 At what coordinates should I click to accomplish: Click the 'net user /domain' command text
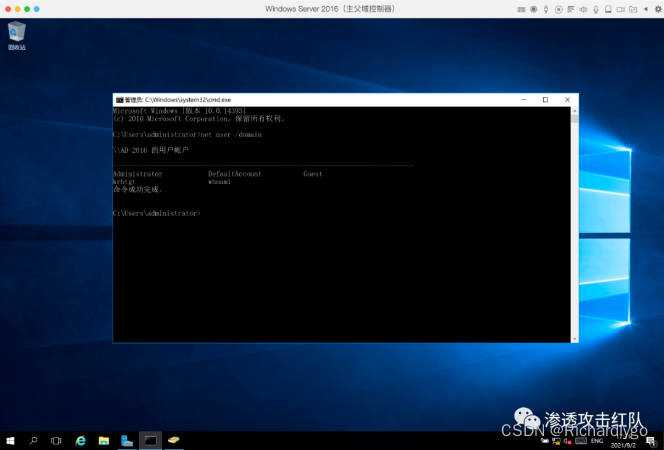point(231,135)
